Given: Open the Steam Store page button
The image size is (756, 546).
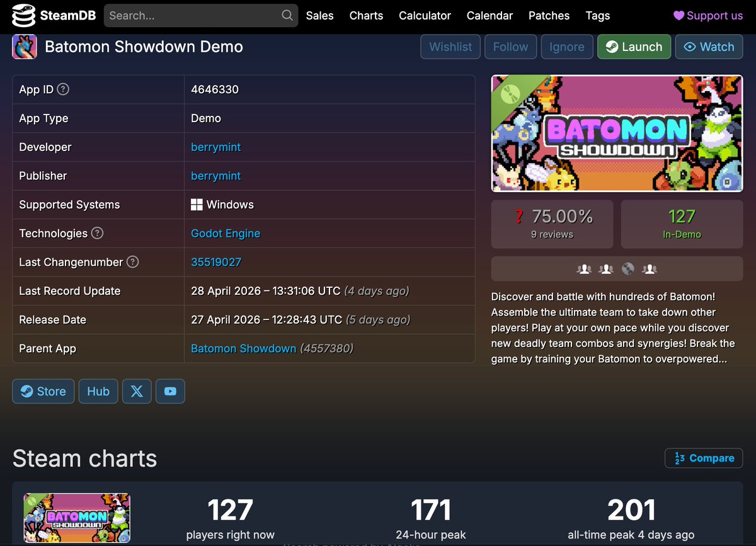Looking at the screenshot, I should 43,391.
